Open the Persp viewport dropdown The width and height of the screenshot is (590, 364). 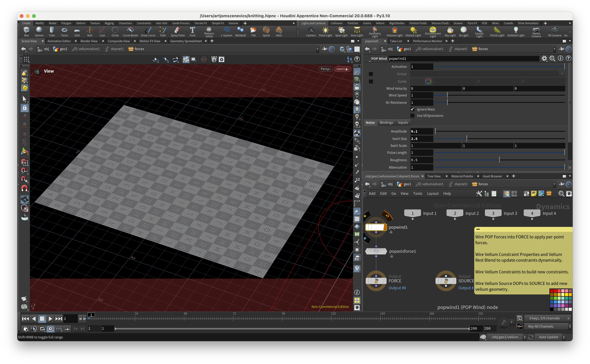326,69
